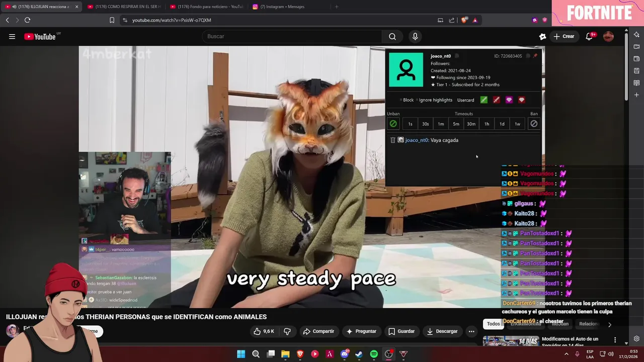The width and height of the screenshot is (644, 362).
Task: Delete the joaco_nt0 message with trash icon
Action: pyautogui.click(x=393, y=140)
